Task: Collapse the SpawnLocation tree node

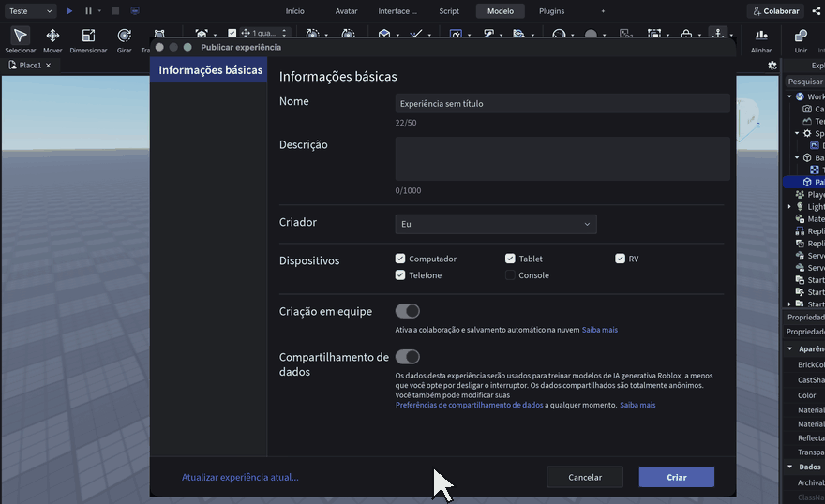Action: click(797, 133)
